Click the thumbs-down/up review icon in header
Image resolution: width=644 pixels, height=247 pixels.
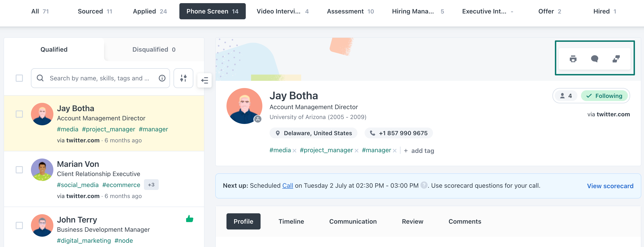click(616, 59)
